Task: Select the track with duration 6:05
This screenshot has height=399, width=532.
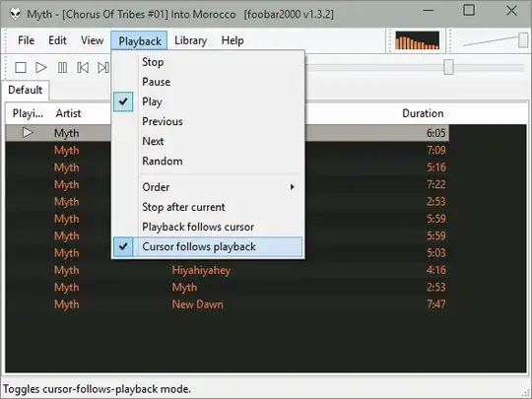Action: coord(228,133)
